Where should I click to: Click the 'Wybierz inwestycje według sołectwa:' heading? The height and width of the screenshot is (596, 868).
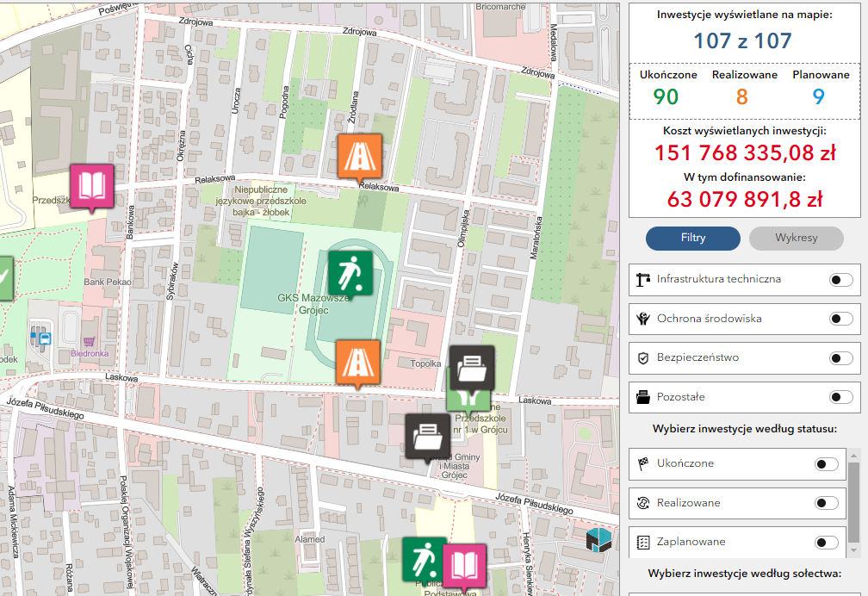coord(745,574)
